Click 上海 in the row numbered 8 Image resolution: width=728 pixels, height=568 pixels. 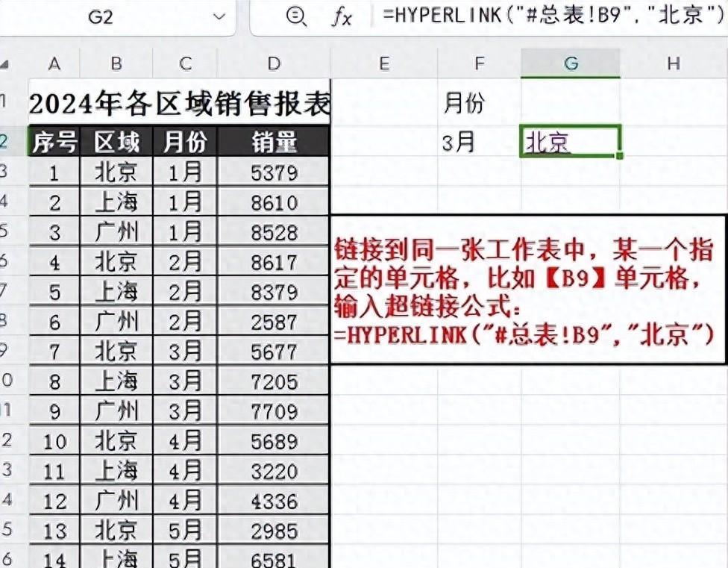(x=116, y=381)
